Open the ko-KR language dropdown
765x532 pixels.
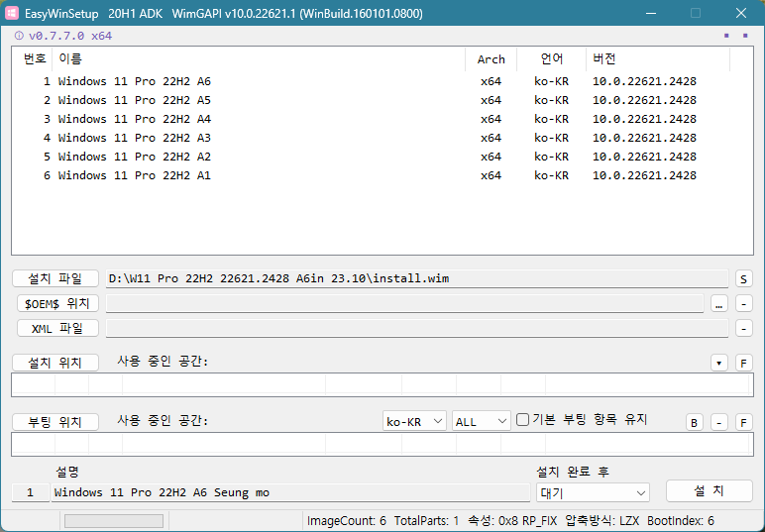(414, 421)
